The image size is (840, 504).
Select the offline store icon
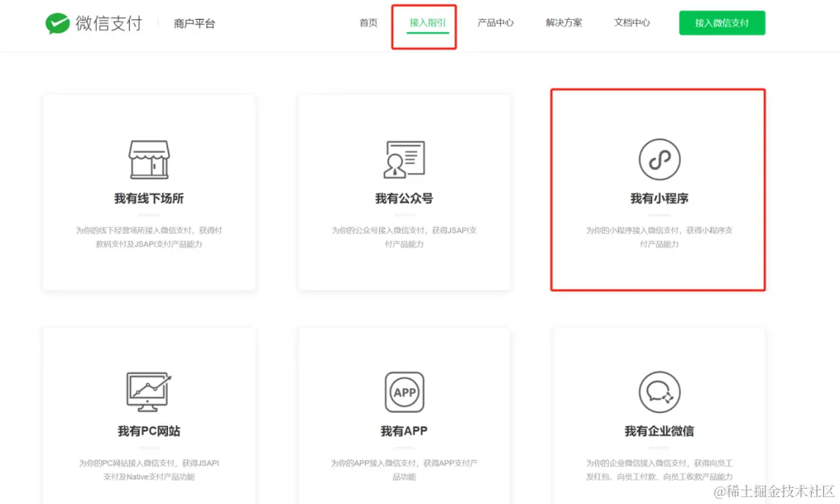pos(149,160)
